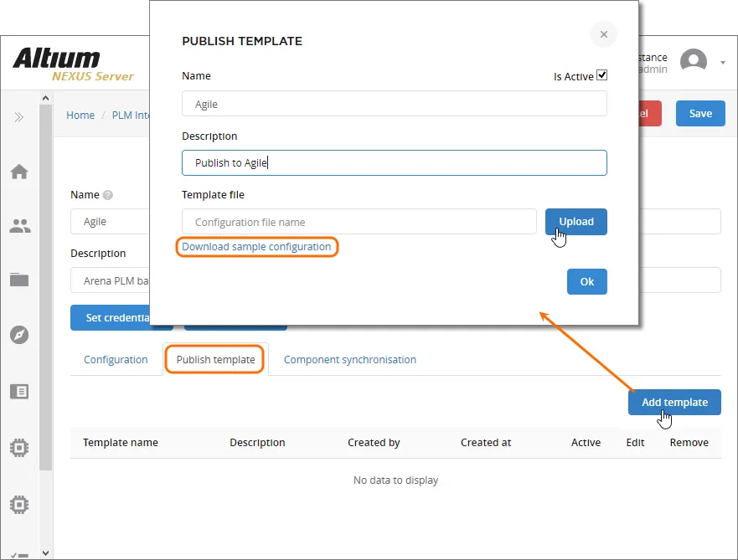Click Download sample configuration link
The height and width of the screenshot is (560, 738).
pyautogui.click(x=256, y=247)
